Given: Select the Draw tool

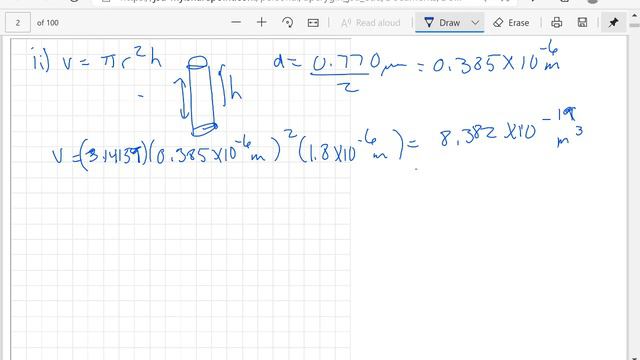Looking at the screenshot, I should pos(442,22).
